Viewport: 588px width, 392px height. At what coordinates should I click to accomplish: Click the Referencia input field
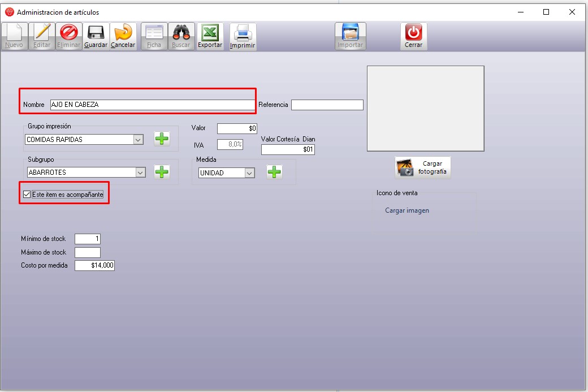pyautogui.click(x=327, y=105)
